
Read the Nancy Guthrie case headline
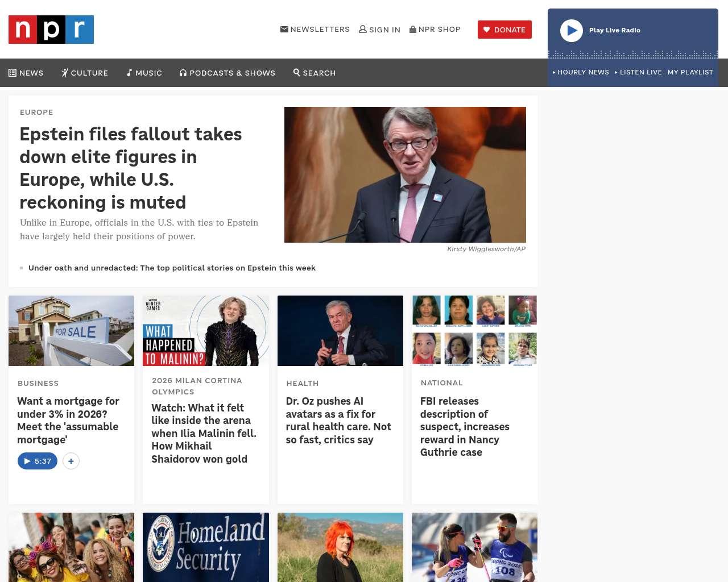[x=465, y=427]
